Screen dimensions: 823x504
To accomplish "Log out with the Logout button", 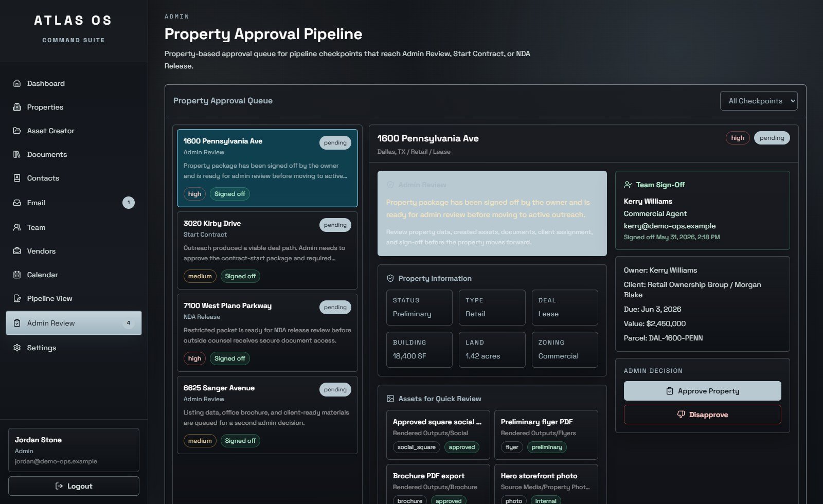I will [x=74, y=486].
